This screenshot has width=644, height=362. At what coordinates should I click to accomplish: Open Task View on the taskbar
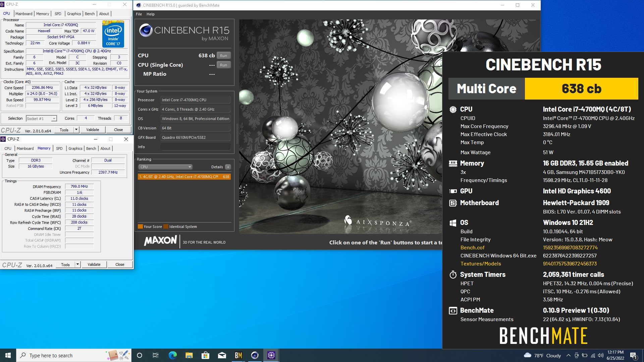156,355
